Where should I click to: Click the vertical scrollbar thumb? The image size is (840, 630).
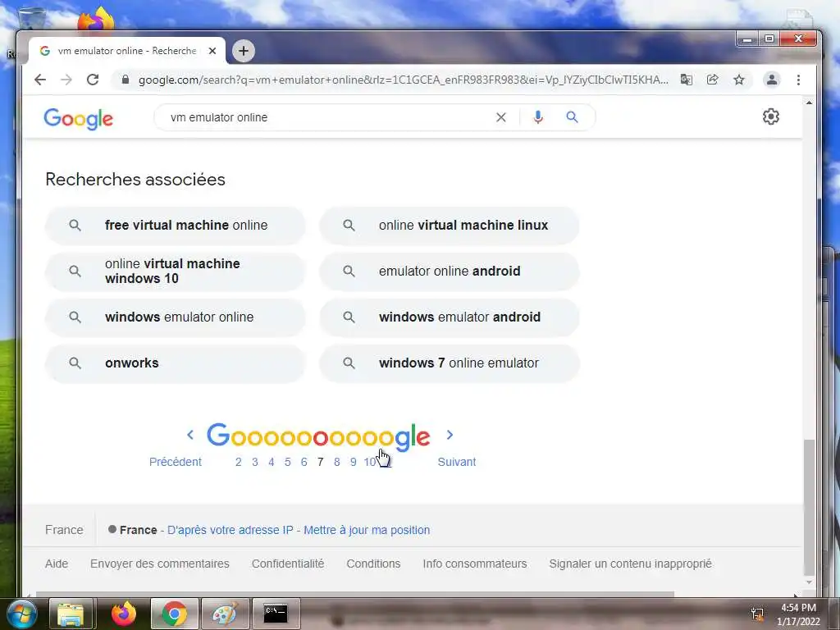pos(809,507)
